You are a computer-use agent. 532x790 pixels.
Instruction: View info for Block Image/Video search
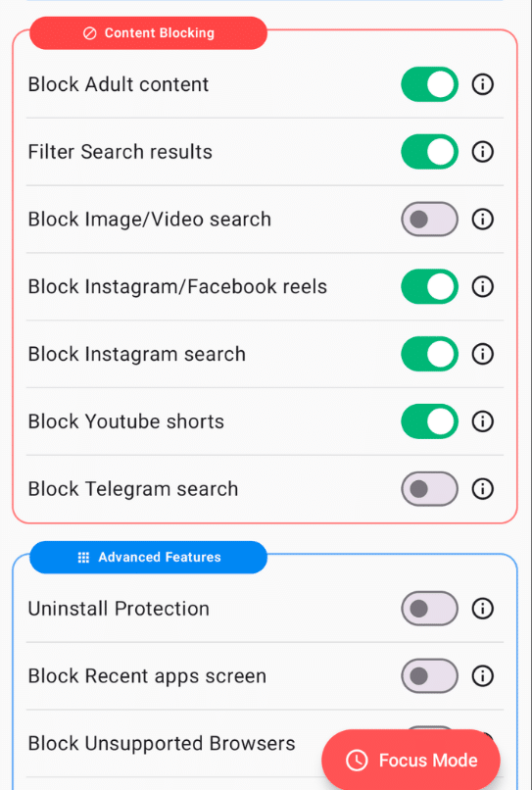[x=483, y=220]
